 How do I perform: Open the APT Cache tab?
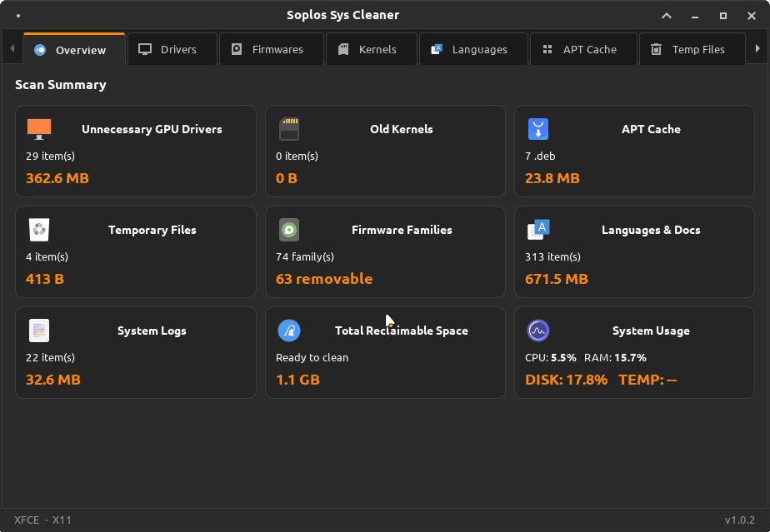coord(584,49)
